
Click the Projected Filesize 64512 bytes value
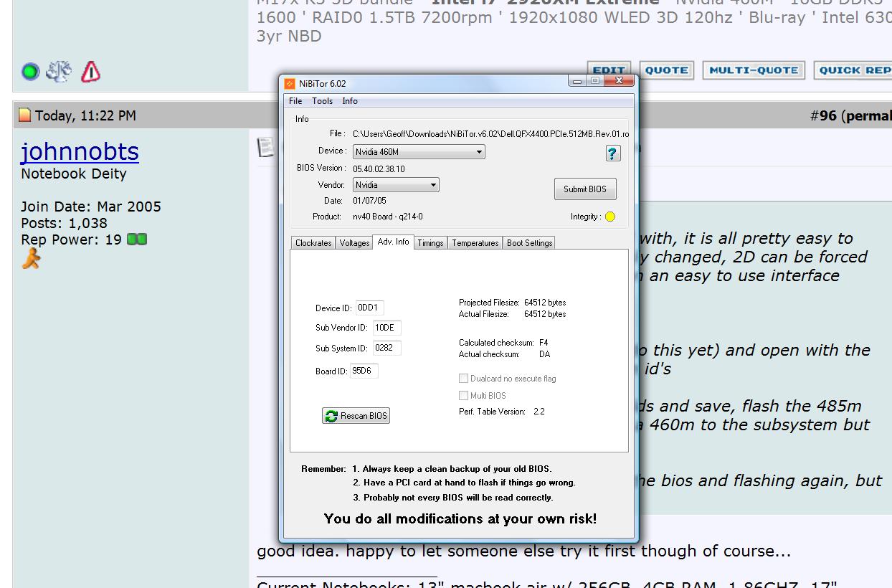pos(545,303)
